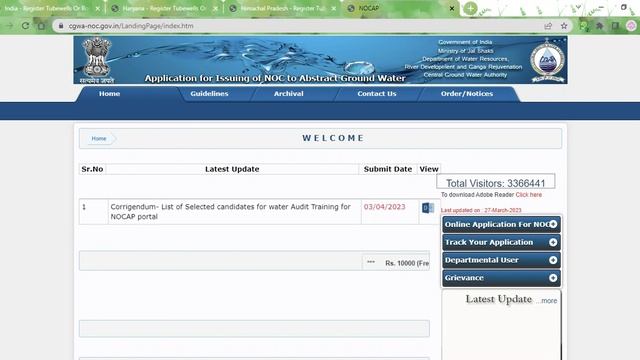
Task: Click the Total Visitors counter box
Action: (496, 182)
